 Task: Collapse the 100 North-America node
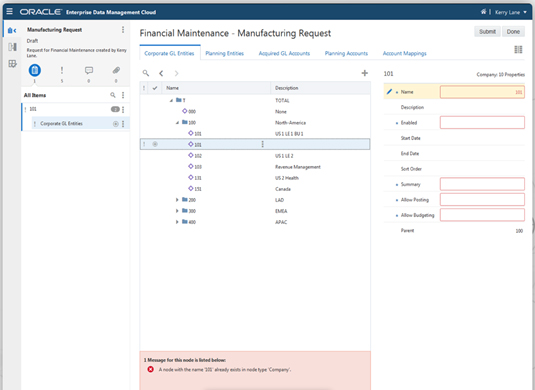pos(177,122)
